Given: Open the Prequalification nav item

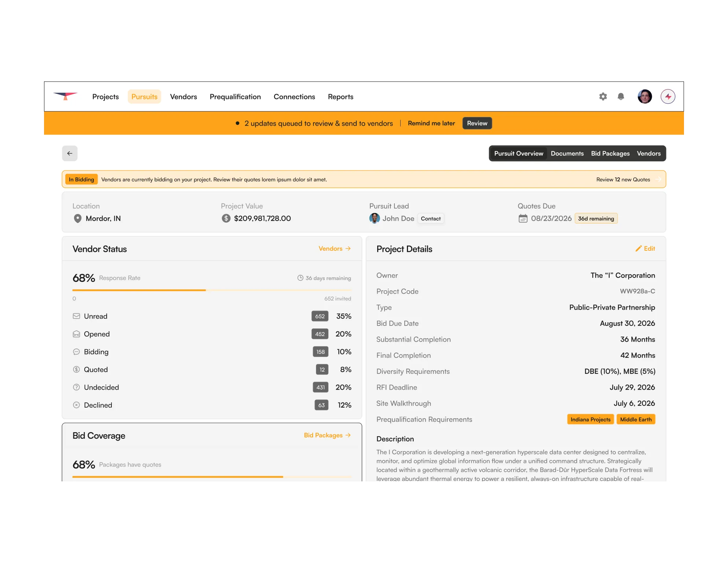Looking at the screenshot, I should point(235,96).
